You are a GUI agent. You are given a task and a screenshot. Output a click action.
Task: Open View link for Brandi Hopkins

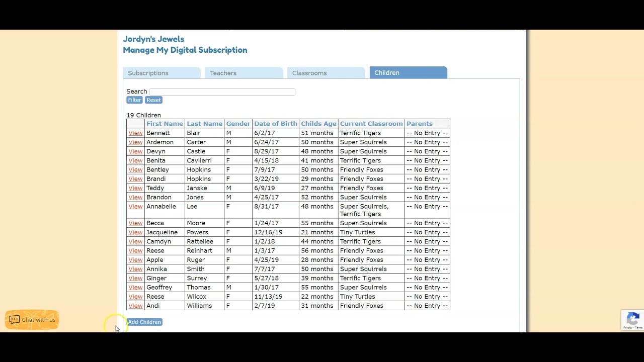[135, 179]
